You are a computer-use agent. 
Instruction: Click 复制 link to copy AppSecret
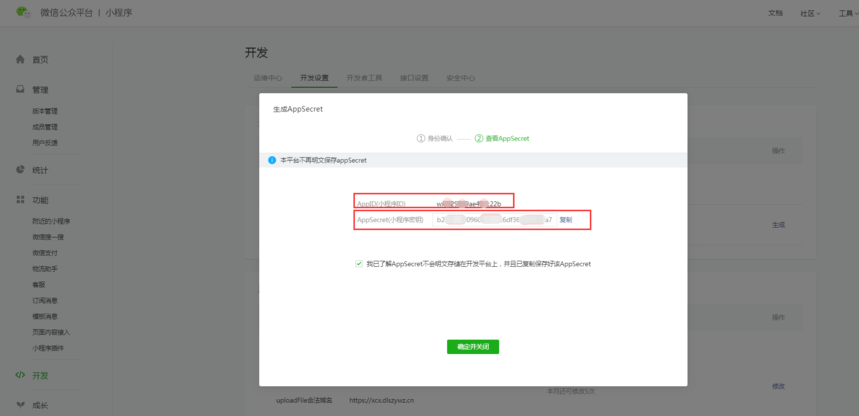pos(566,220)
